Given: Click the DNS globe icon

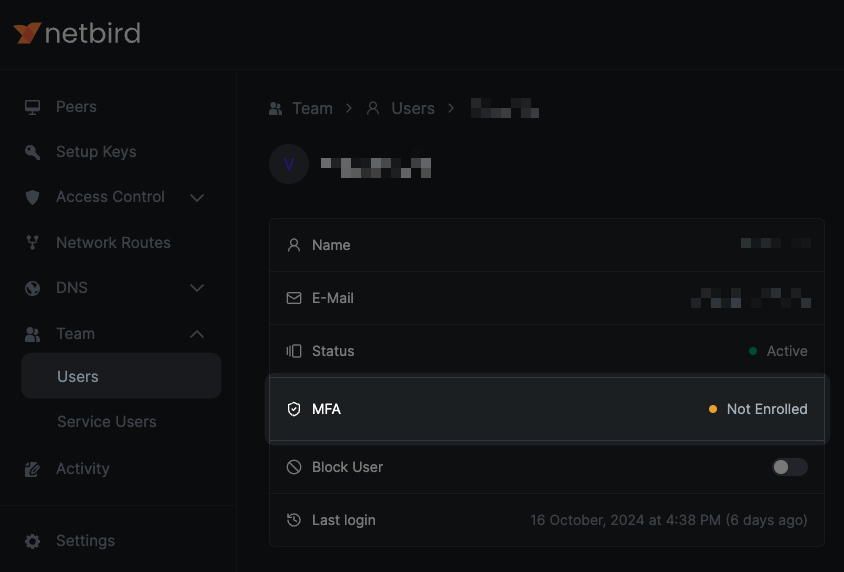Looking at the screenshot, I should tap(33, 288).
